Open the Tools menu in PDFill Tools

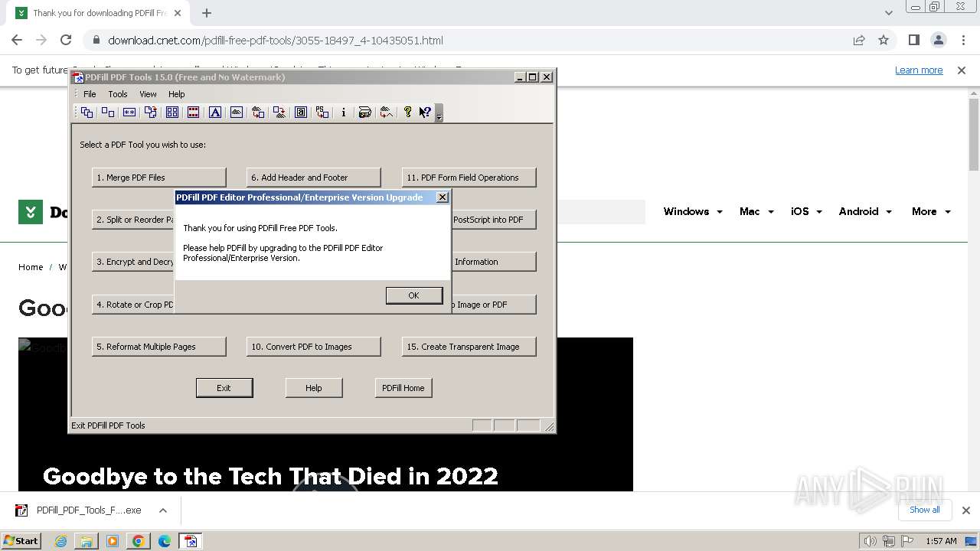tap(118, 94)
